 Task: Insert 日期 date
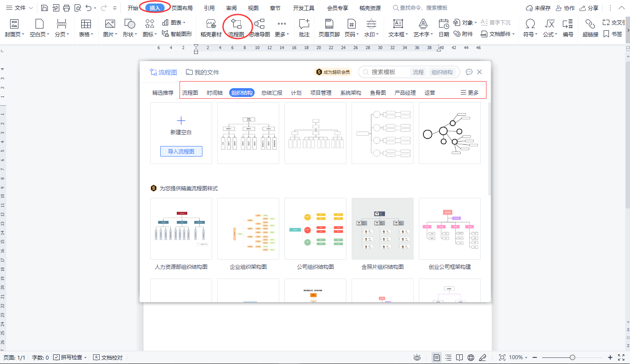tap(444, 29)
